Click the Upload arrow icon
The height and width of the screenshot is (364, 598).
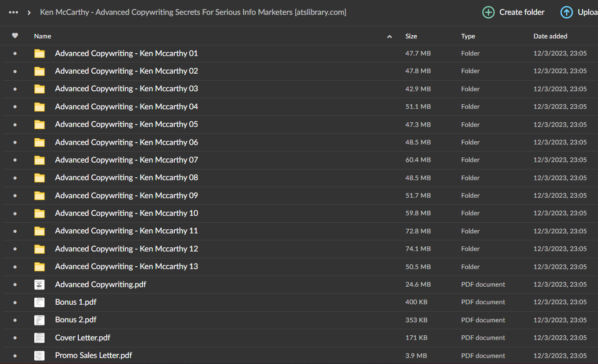point(566,13)
